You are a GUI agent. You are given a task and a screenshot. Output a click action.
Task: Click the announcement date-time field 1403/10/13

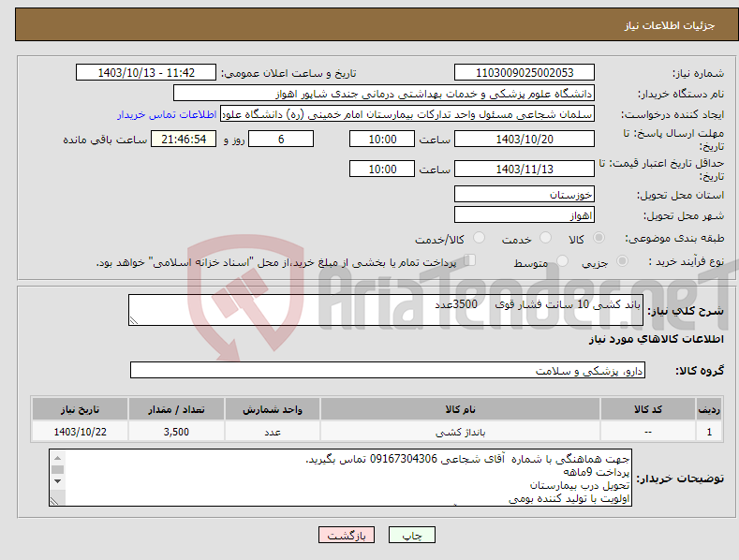click(x=146, y=73)
